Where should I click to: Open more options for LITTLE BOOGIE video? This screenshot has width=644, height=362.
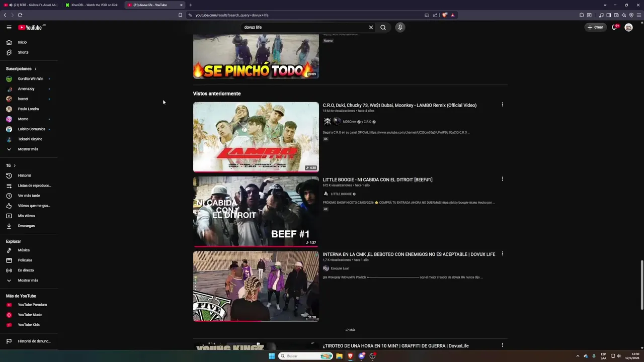pos(502,179)
